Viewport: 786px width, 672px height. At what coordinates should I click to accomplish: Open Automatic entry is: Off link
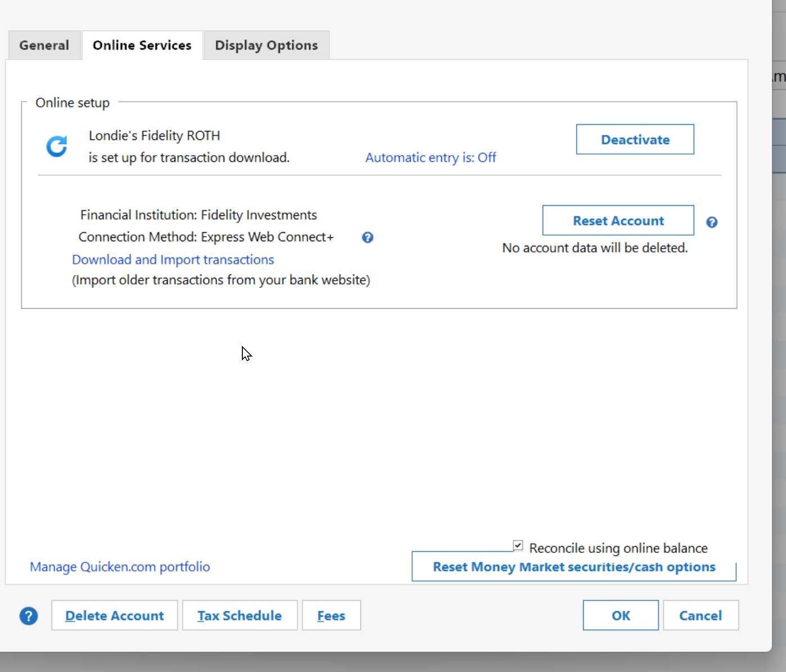(431, 157)
